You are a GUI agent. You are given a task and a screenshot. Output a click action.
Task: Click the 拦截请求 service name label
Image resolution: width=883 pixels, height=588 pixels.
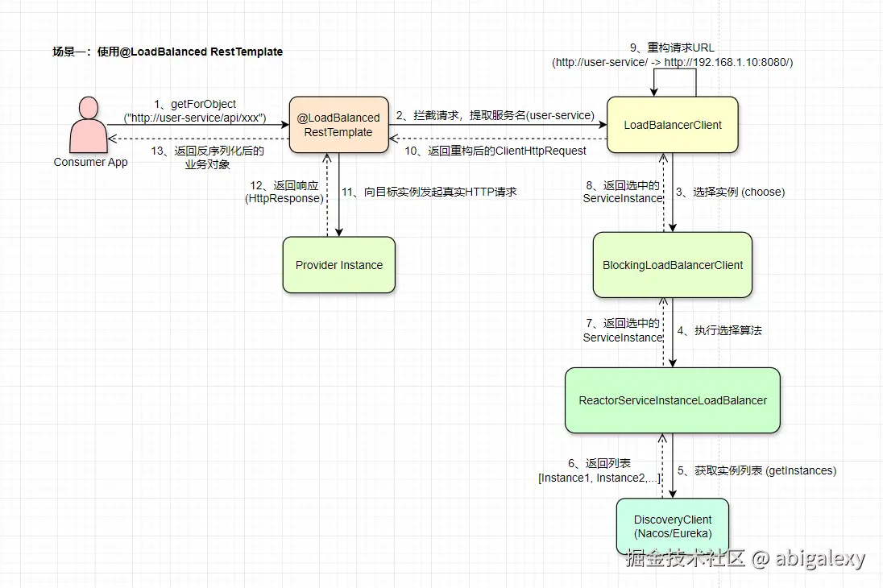point(494,114)
